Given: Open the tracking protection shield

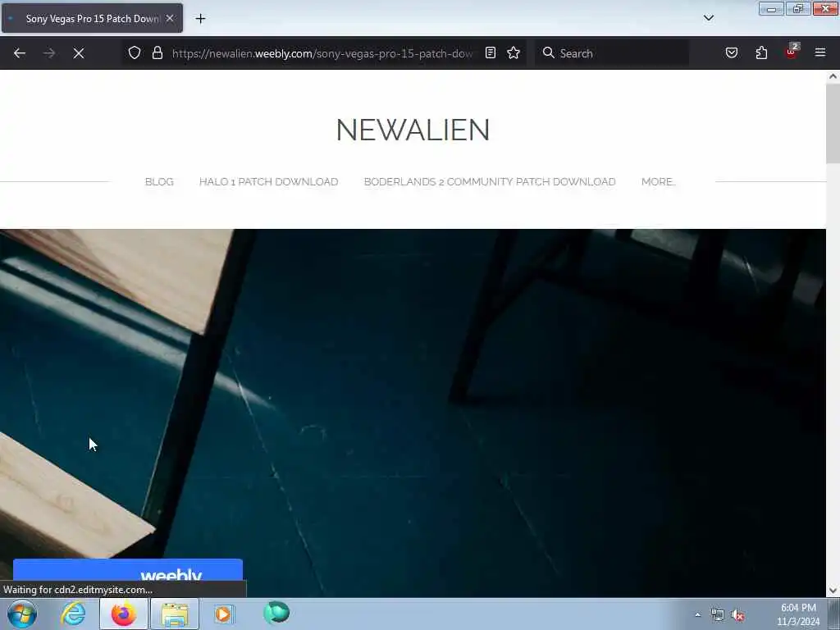Looking at the screenshot, I should coord(135,52).
